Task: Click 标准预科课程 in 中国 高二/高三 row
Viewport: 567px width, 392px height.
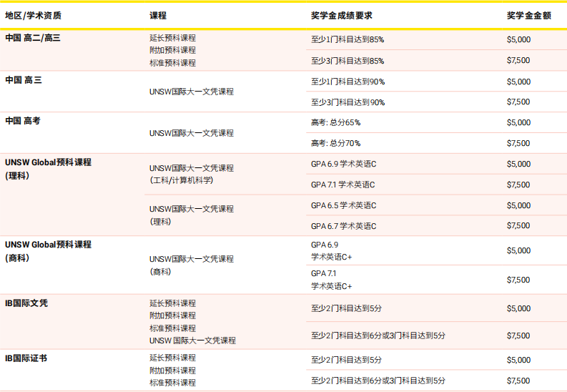Action: 172,63
